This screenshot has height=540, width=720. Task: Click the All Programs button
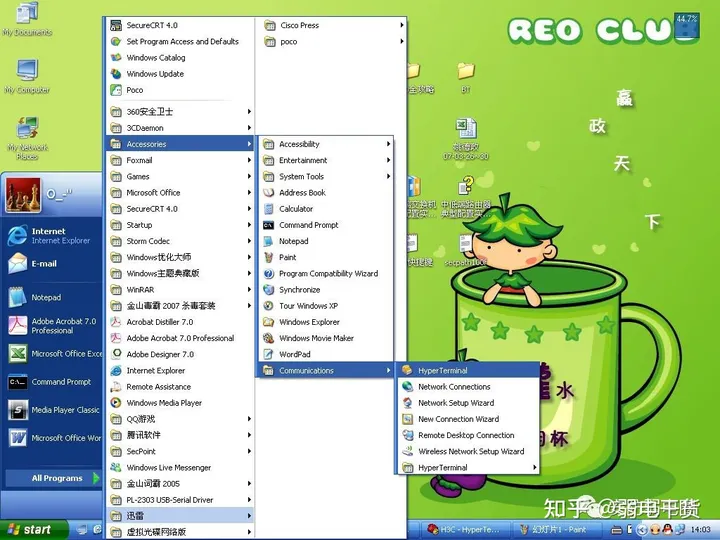pyautogui.click(x=53, y=478)
